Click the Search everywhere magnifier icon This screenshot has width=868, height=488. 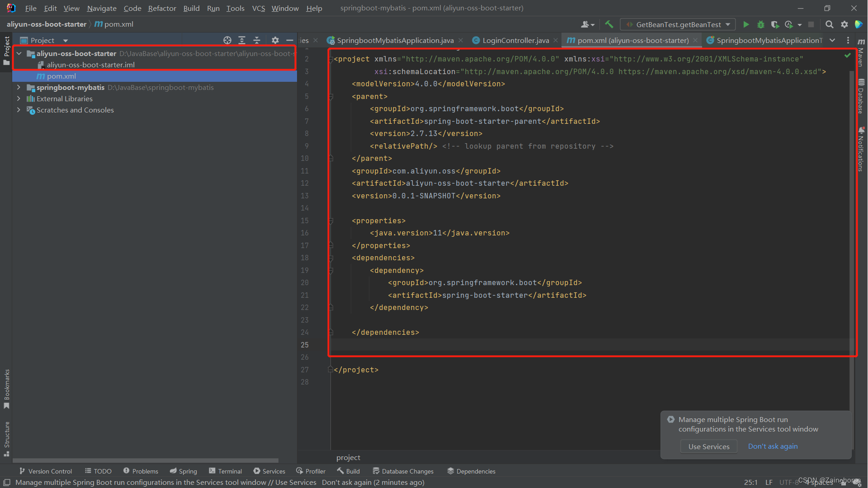pyautogui.click(x=830, y=24)
